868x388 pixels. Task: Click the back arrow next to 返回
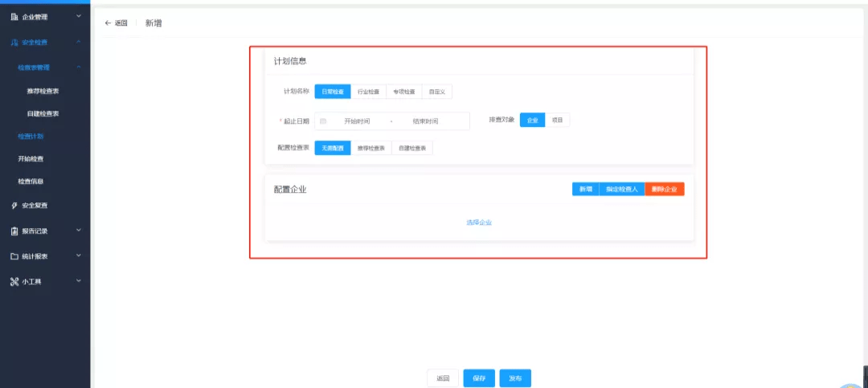pos(108,23)
